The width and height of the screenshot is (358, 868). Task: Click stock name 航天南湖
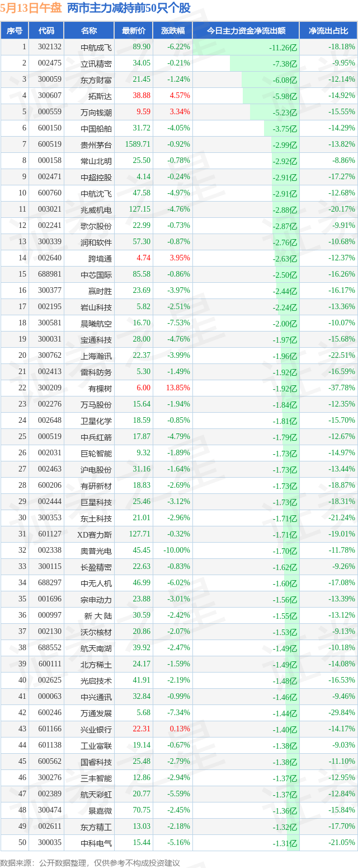point(96,648)
